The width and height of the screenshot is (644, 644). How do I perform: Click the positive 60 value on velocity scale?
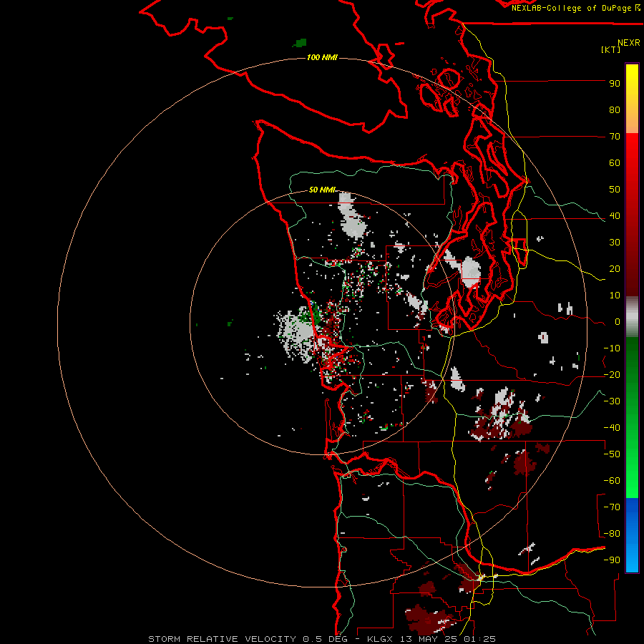point(615,163)
